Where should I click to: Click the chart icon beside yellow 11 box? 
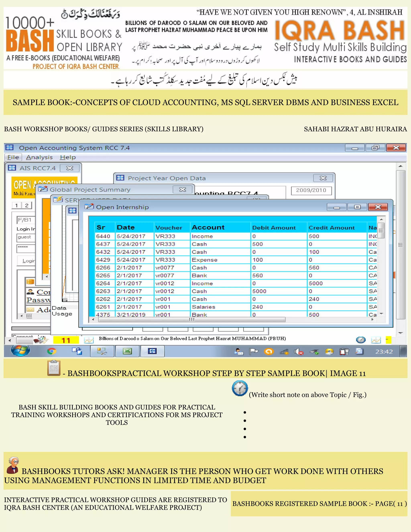[x=89, y=340]
